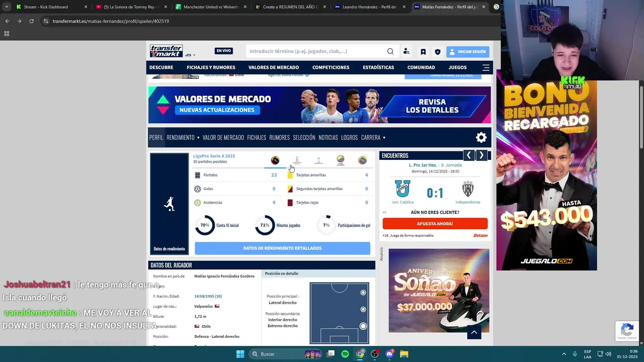Click the En Vivo button
The height and width of the screenshot is (362, 644).
(x=223, y=51)
